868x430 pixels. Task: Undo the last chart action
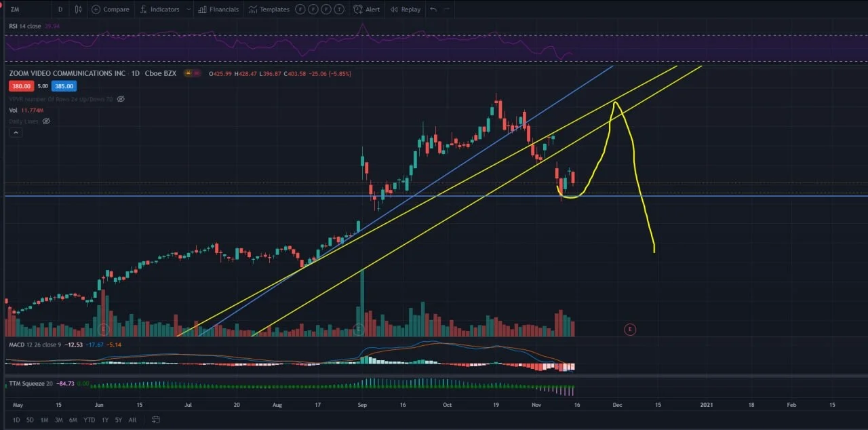pyautogui.click(x=434, y=9)
